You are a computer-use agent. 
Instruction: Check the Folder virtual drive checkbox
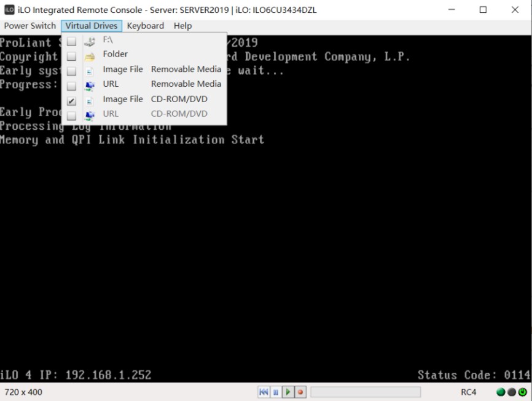point(72,56)
